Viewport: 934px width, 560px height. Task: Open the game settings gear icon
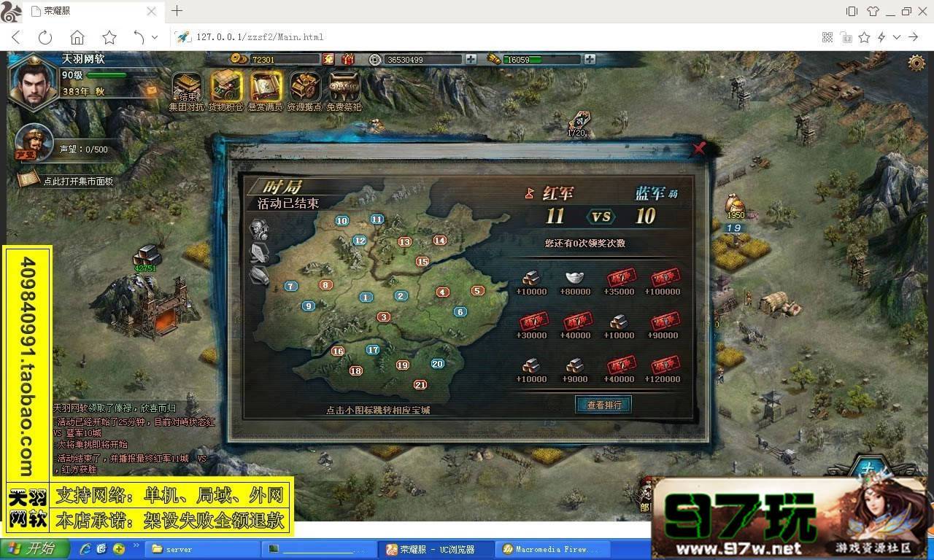coord(916,62)
